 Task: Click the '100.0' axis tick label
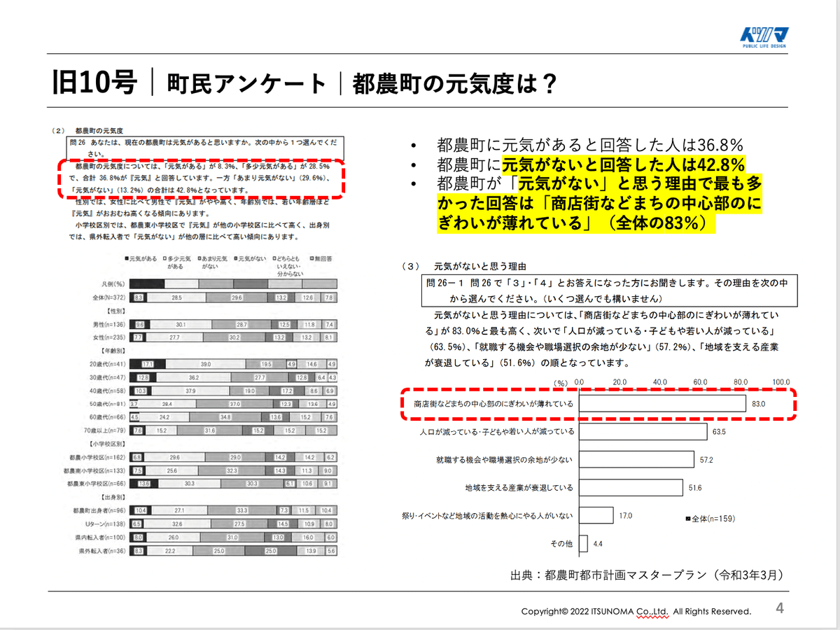pos(780,382)
